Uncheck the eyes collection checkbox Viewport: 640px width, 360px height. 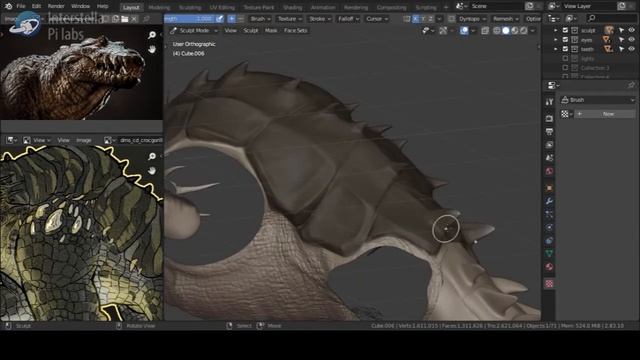tap(565, 40)
